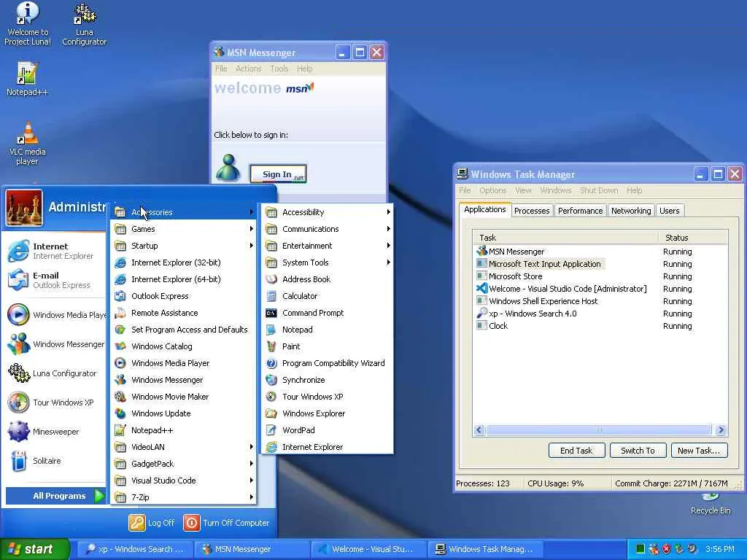Click Log Off in the Start menu
Image resolution: width=747 pixels, height=560 pixels.
click(x=152, y=523)
